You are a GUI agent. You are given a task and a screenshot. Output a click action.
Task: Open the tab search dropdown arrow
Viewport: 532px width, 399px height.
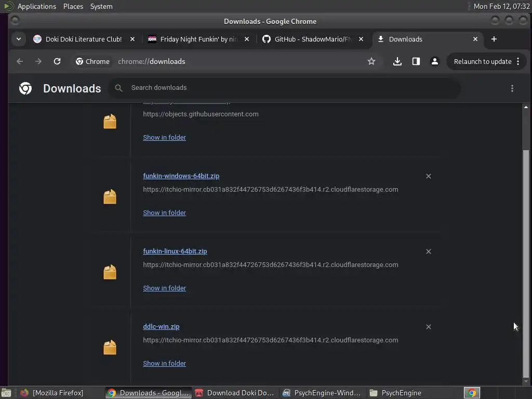[19, 39]
